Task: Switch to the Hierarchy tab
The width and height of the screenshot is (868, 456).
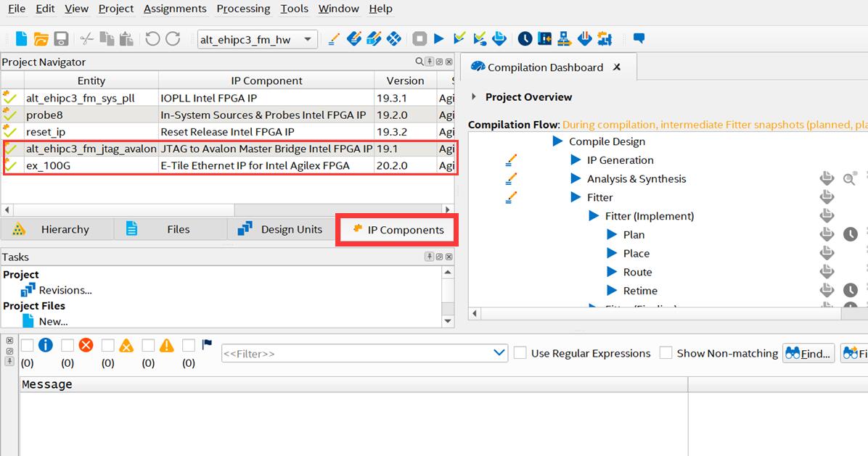Action: (x=57, y=229)
